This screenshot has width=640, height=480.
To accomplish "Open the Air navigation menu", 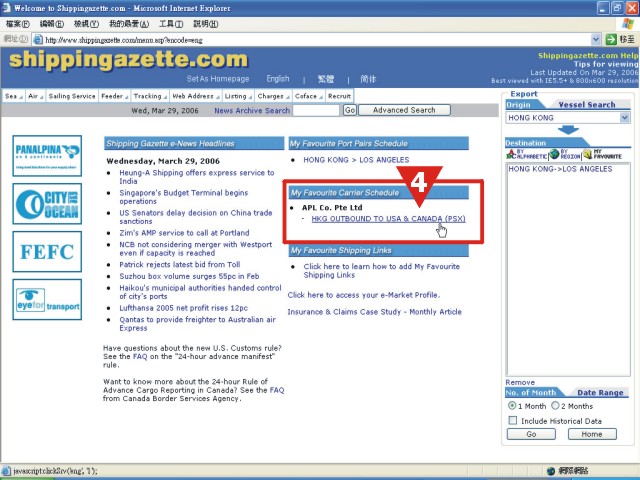I will 36,96.
